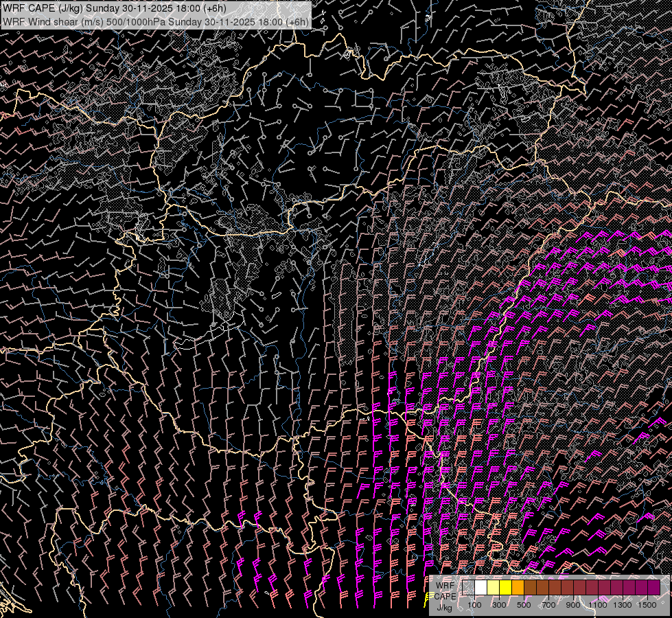
Task: Select the 300 tick label in legend
Action: pos(500,606)
